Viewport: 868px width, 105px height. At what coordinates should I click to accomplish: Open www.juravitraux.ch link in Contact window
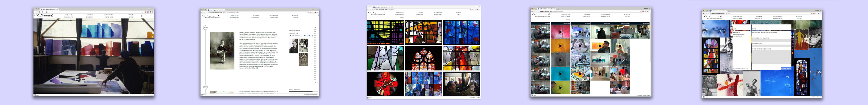point(738,36)
